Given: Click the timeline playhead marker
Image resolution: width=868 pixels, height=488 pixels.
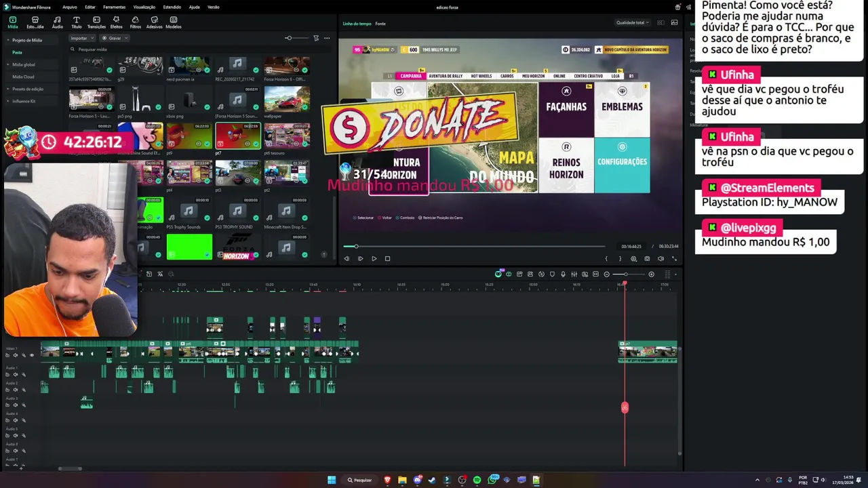Looking at the screenshot, I should [625, 283].
